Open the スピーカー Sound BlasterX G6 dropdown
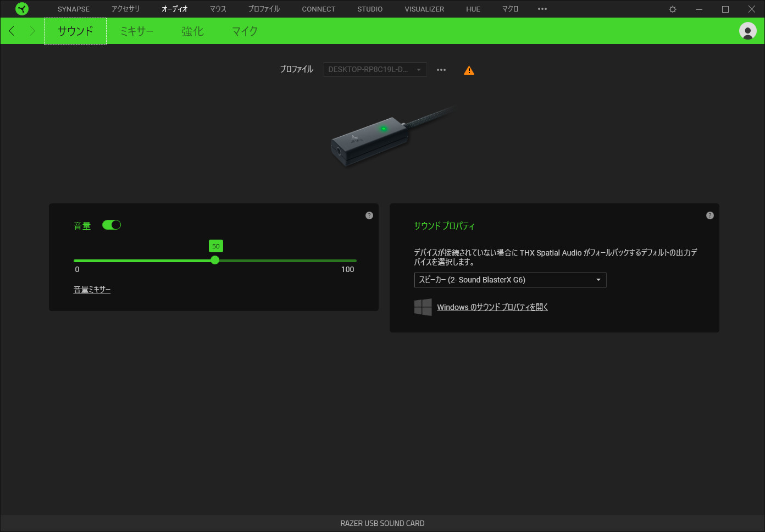765x532 pixels. pyautogui.click(x=510, y=280)
